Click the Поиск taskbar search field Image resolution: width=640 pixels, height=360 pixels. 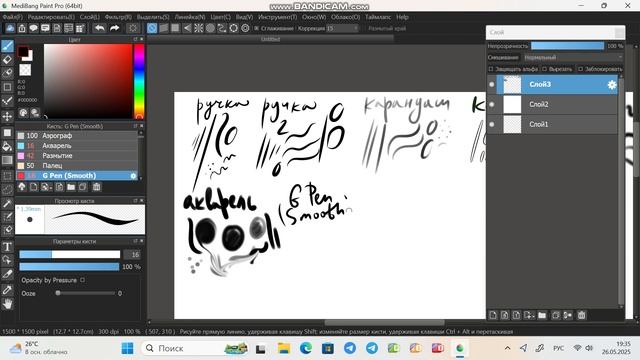(195, 348)
